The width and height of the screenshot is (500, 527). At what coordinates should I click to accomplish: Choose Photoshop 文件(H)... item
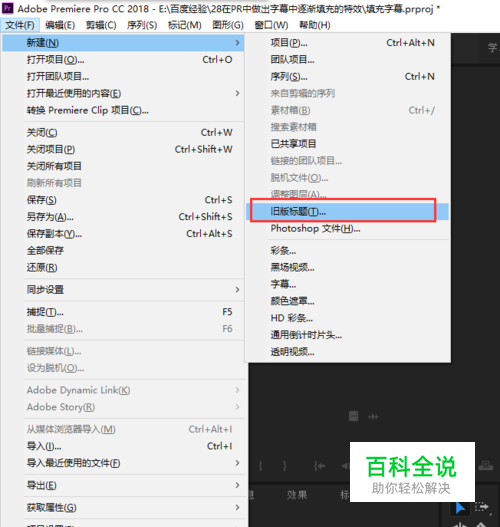(x=348, y=229)
